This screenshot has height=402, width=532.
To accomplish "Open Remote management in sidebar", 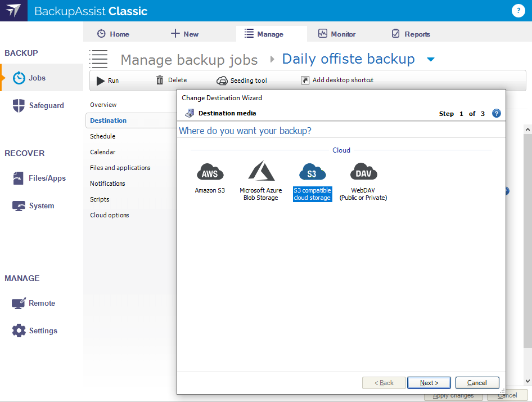I will pyautogui.click(x=34, y=303).
